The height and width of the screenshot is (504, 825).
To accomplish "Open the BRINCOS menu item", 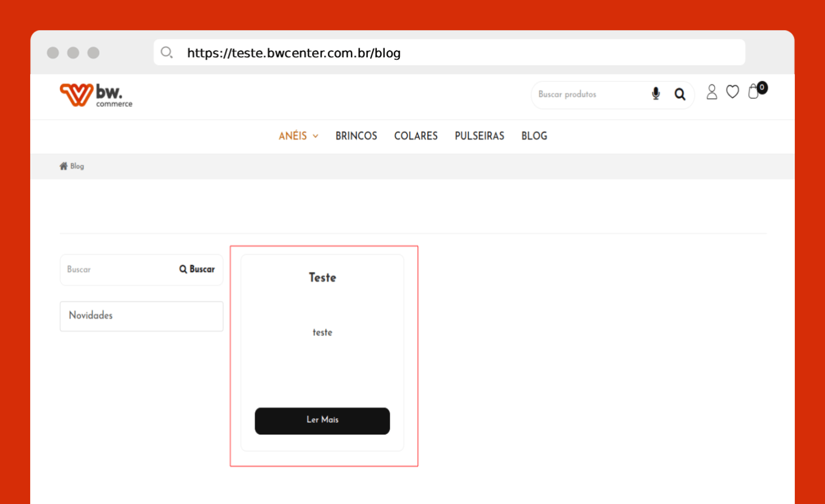I will tap(356, 136).
